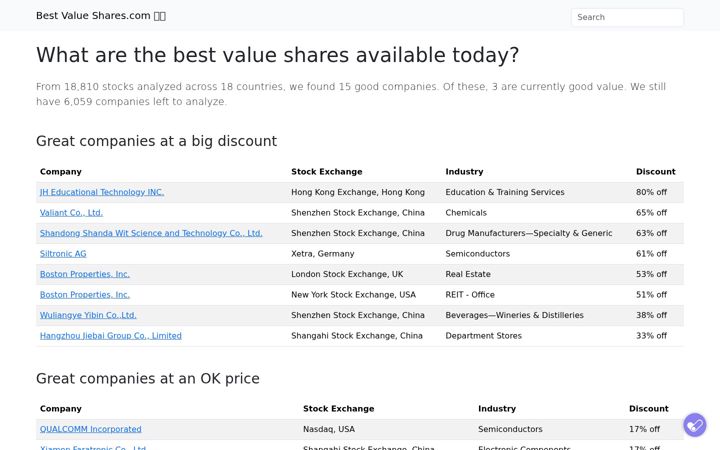The image size is (720, 450).
Task: Visit the Siltronic AG link
Action: [x=63, y=253]
